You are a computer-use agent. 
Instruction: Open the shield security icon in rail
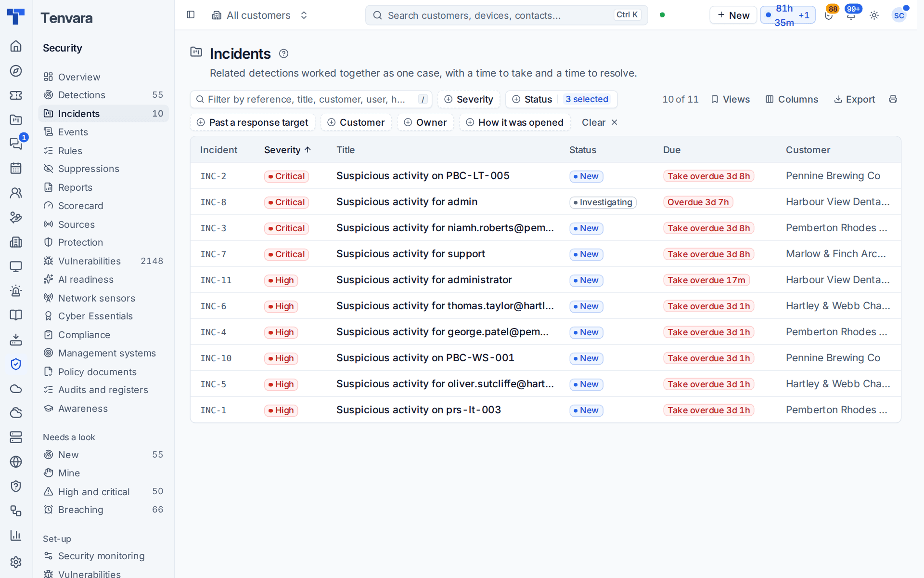(x=16, y=364)
